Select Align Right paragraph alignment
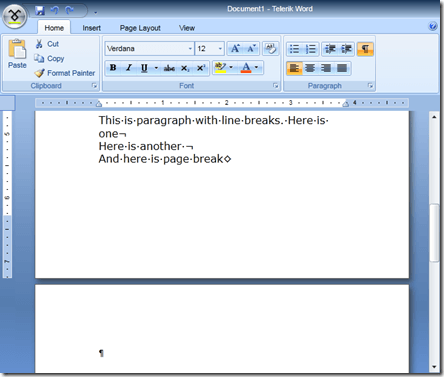This screenshot has height=377, width=444. point(326,68)
